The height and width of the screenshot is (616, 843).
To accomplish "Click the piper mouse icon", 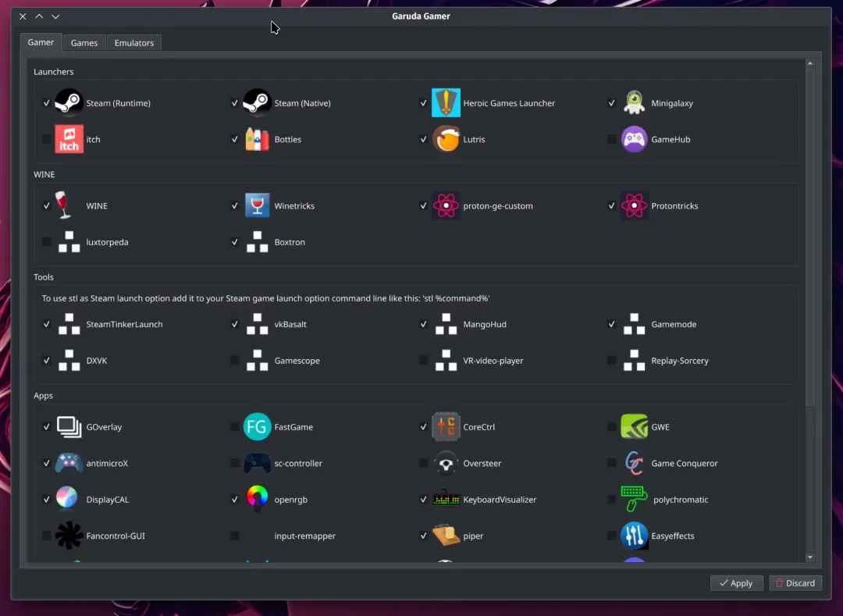I will coord(446,536).
